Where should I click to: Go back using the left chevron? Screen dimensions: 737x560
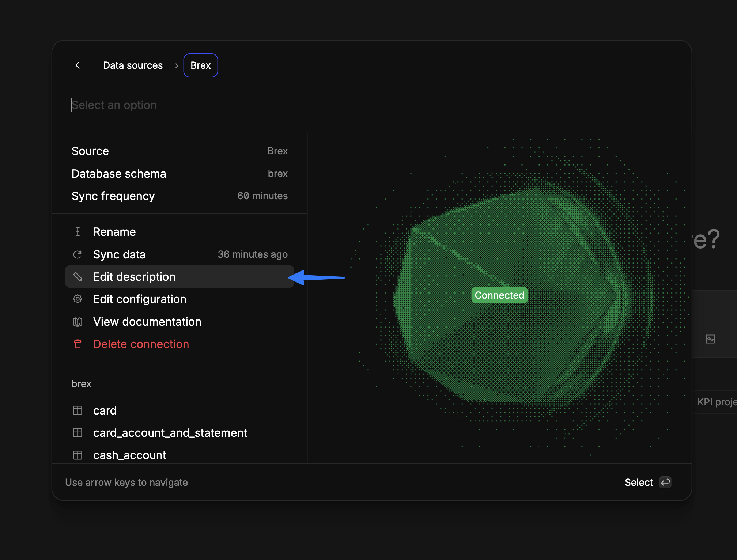pyautogui.click(x=78, y=65)
